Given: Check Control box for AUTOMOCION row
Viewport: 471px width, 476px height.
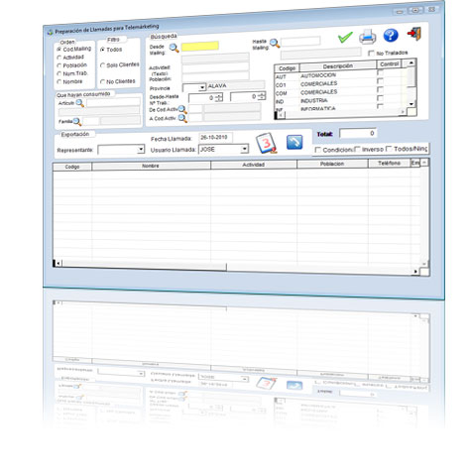Looking at the screenshot, I should (x=380, y=72).
